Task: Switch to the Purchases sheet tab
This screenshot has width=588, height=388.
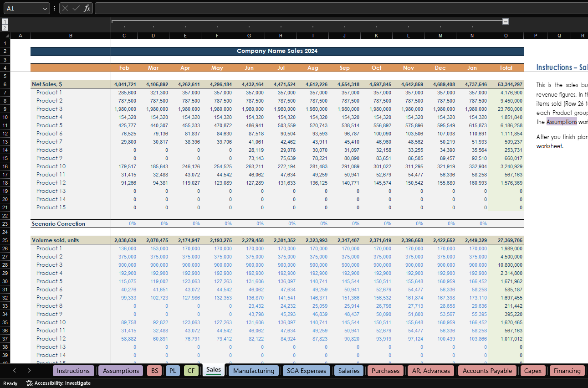Action: click(x=385, y=371)
